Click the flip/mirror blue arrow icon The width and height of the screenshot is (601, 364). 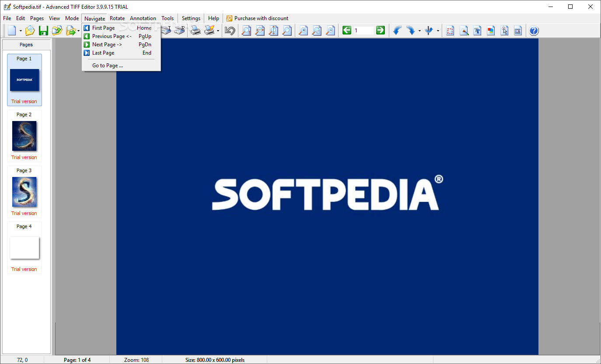click(x=429, y=31)
